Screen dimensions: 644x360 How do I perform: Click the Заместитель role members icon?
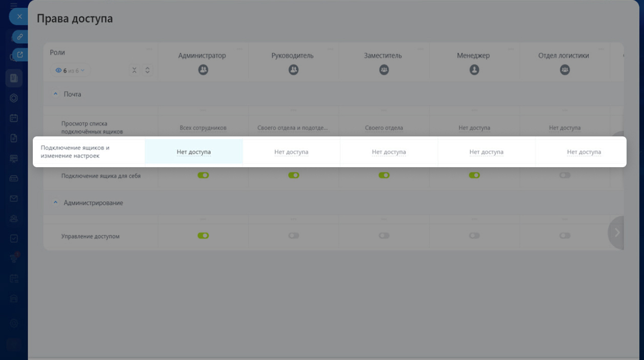click(x=384, y=70)
